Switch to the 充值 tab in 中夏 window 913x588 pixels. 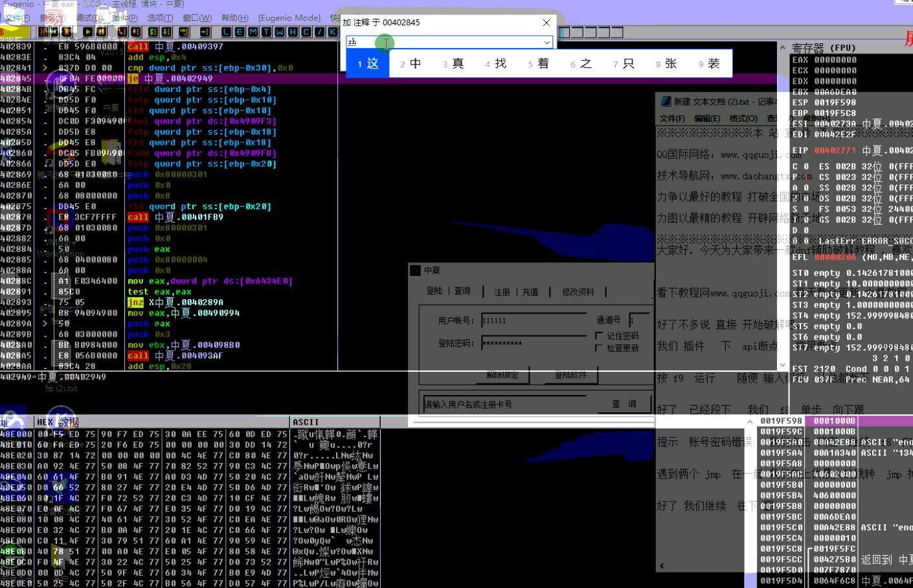tap(530, 292)
